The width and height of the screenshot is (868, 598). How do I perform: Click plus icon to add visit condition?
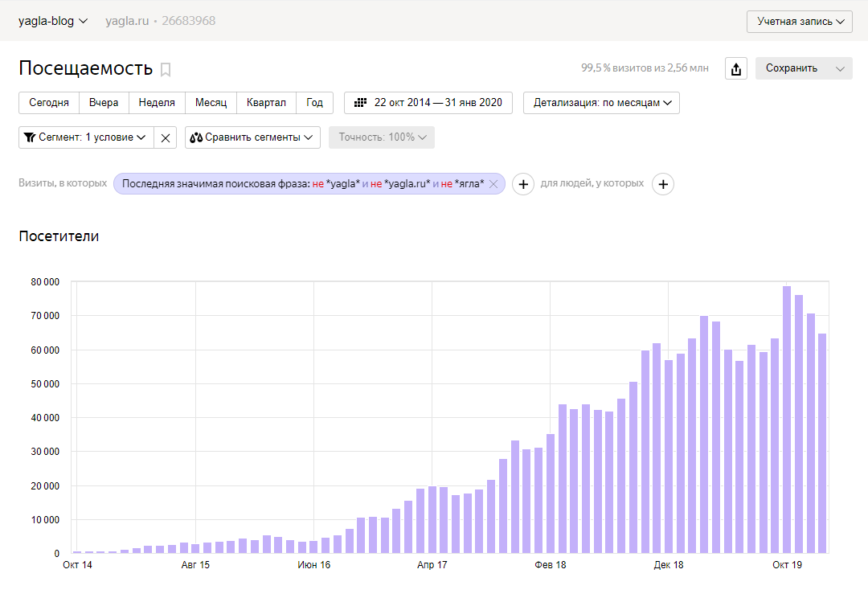[x=522, y=184]
